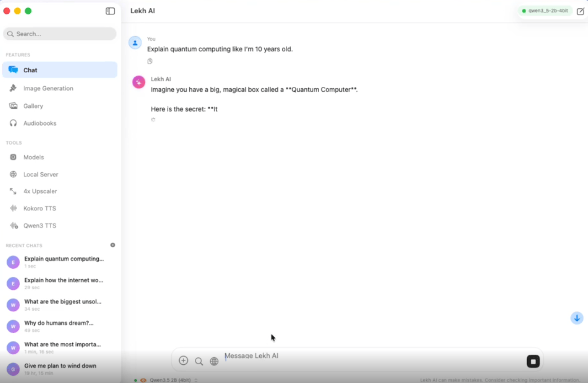Toggle the eye icon in the status bar
Viewport: 588px width, 383px height.
(x=143, y=380)
